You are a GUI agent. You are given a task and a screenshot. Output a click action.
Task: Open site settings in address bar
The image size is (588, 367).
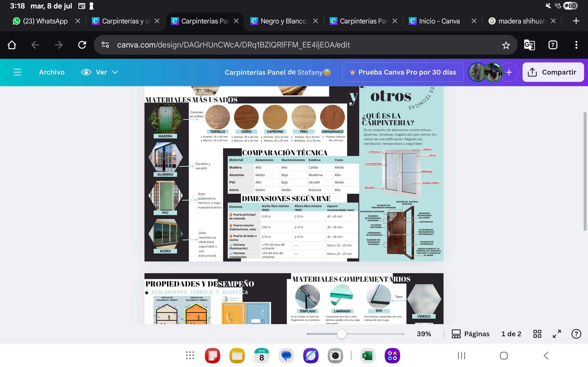pos(105,45)
